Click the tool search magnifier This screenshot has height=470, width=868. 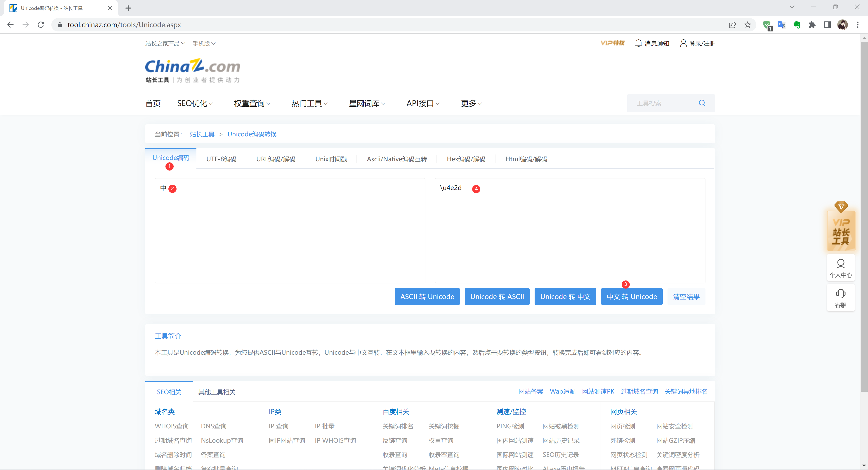702,103
